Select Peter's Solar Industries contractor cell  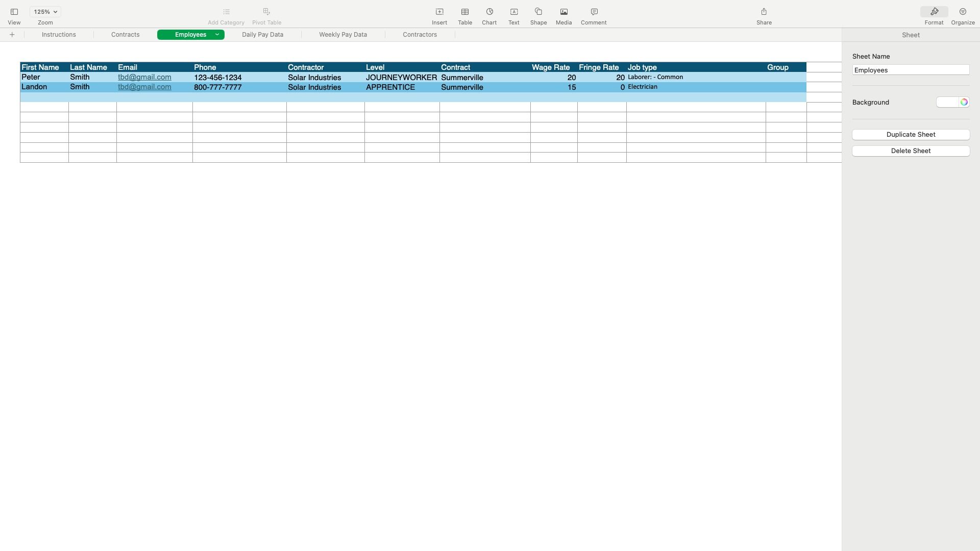(x=326, y=77)
